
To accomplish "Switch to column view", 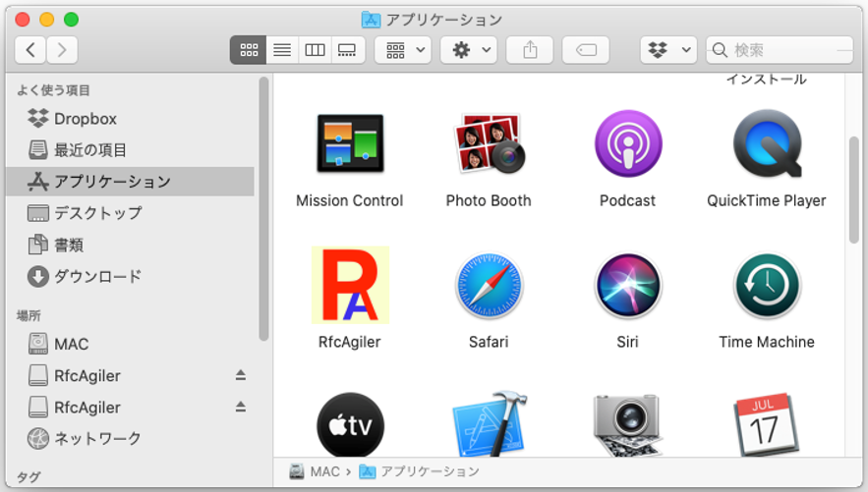I will (315, 50).
